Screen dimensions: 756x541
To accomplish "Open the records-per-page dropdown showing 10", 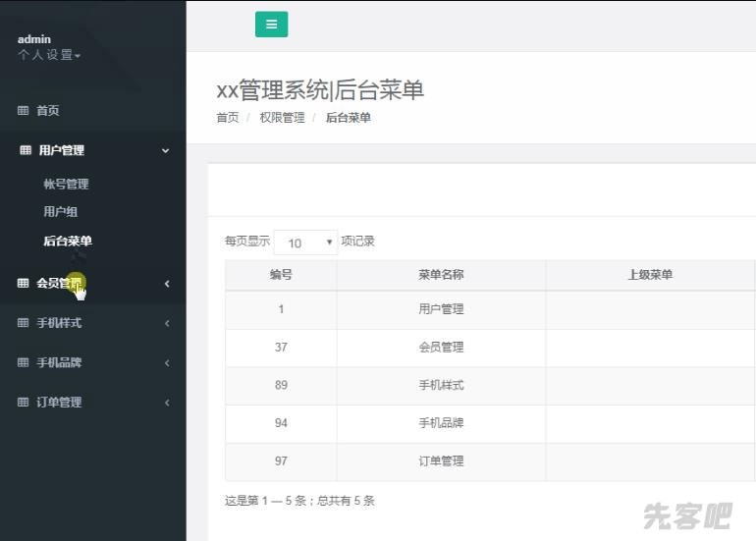I will (304, 243).
